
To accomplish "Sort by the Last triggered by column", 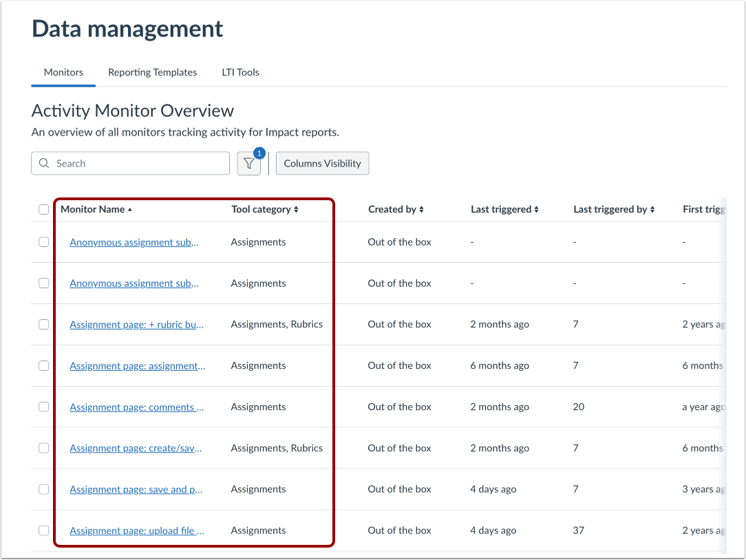I will pyautogui.click(x=614, y=209).
